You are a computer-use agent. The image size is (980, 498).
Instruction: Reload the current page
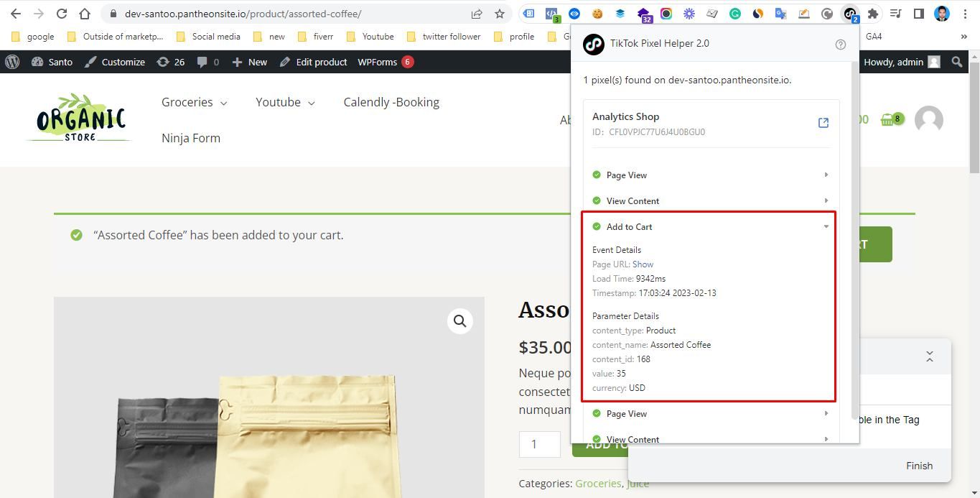click(x=62, y=14)
